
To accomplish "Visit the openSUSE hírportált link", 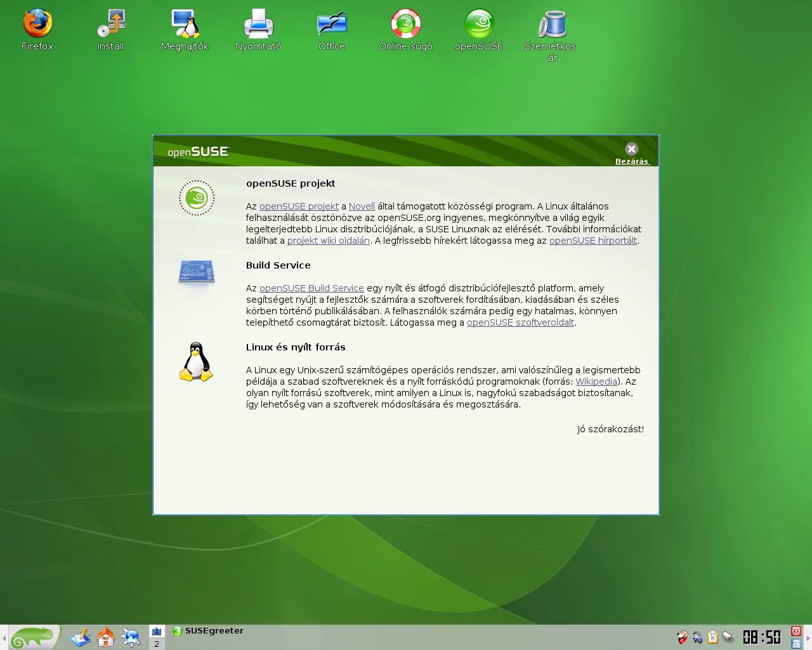I will pos(593,241).
